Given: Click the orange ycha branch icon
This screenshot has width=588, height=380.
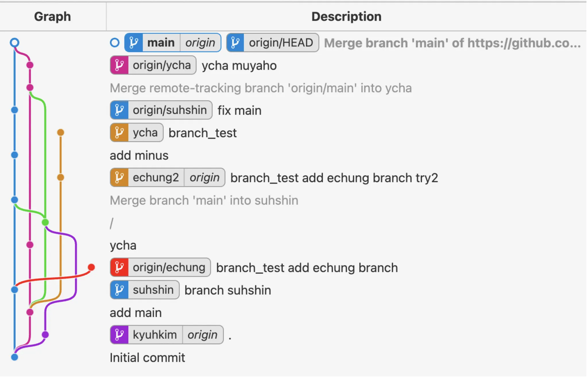Looking at the screenshot, I should coord(119,133).
